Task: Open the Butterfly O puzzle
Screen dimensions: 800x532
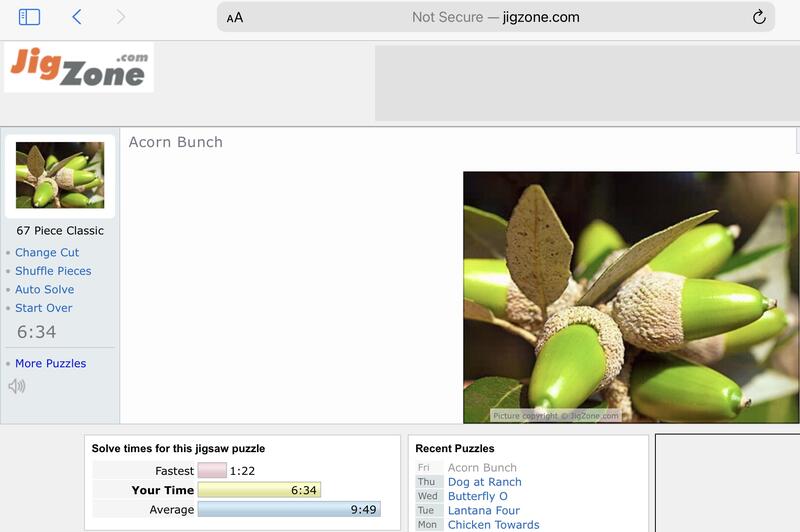Action: (478, 496)
